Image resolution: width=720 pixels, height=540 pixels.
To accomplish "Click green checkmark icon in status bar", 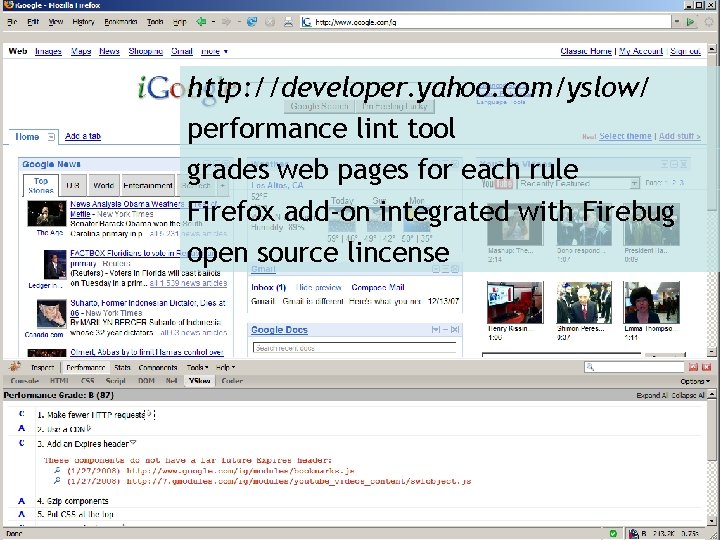I will tap(613, 534).
